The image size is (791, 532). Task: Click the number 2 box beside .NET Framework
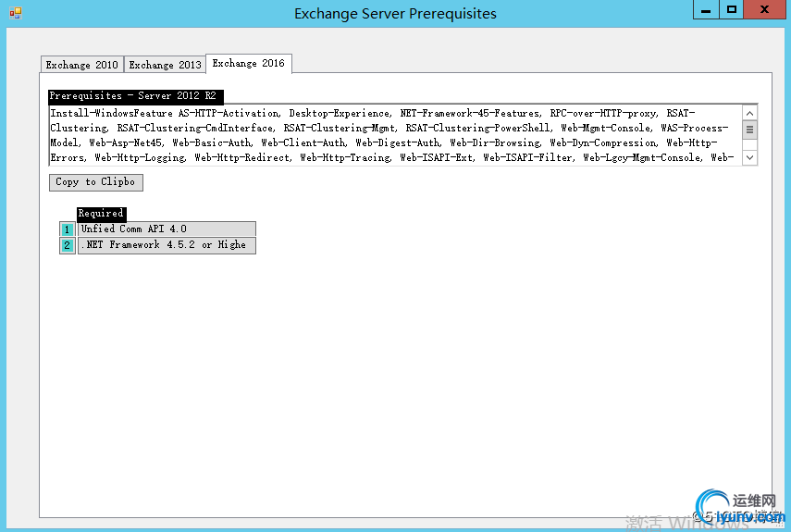(68, 245)
